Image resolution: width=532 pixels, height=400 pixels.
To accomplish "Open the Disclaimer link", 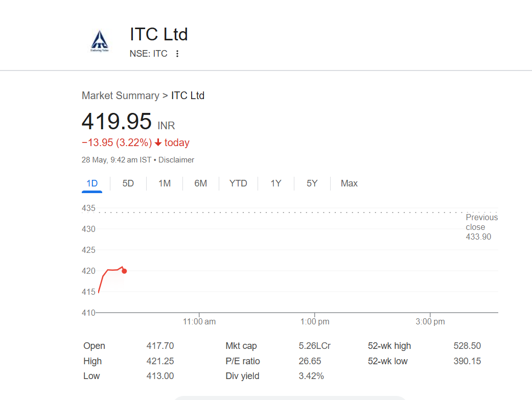I will [x=176, y=160].
